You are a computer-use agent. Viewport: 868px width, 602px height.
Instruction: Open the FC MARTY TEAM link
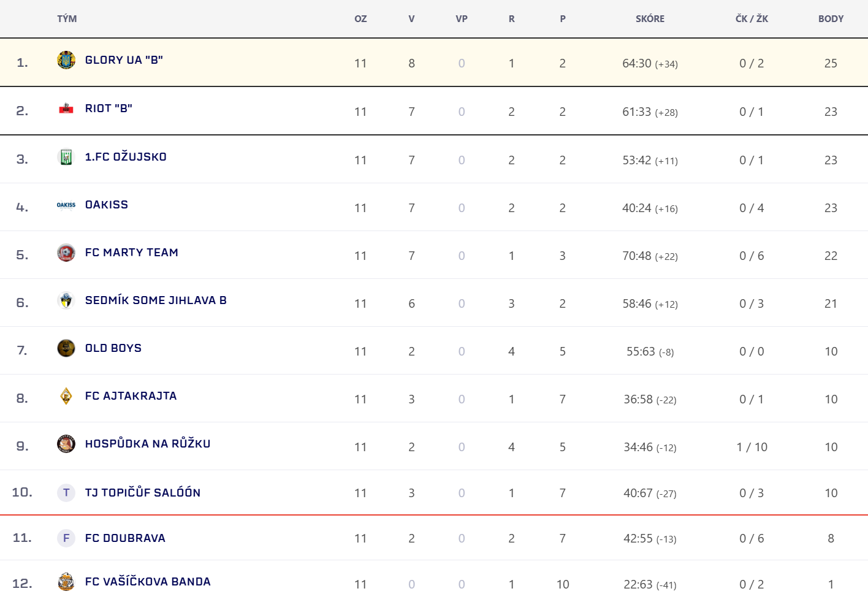132,253
